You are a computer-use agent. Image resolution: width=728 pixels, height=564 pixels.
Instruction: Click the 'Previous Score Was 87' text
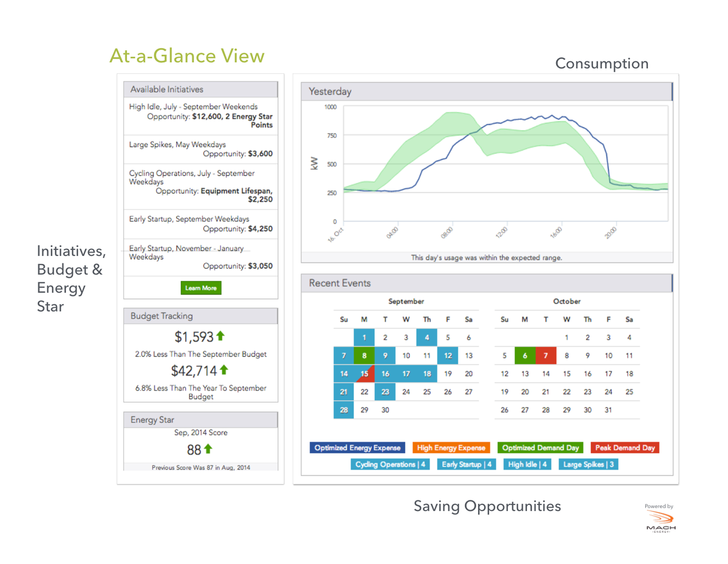[201, 467]
